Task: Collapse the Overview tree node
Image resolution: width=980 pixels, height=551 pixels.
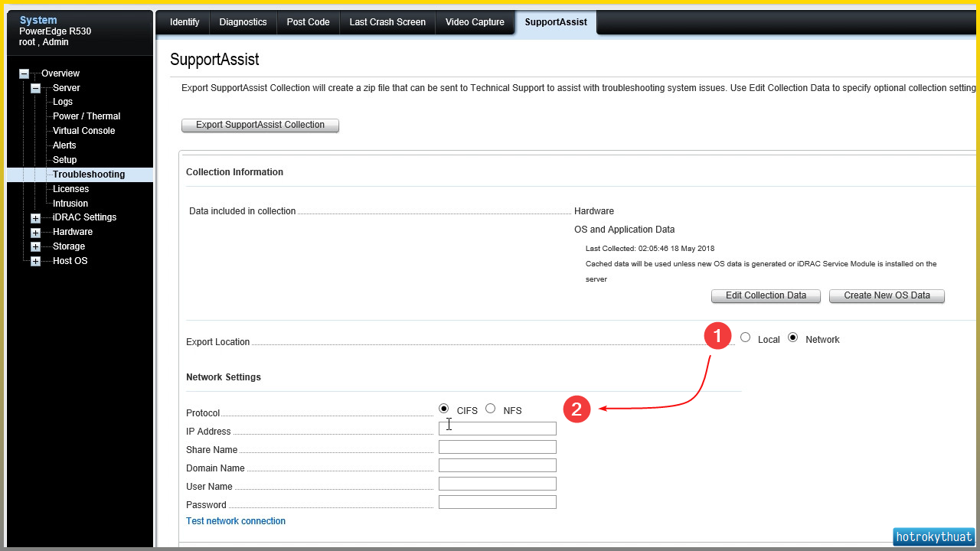Action: point(24,73)
